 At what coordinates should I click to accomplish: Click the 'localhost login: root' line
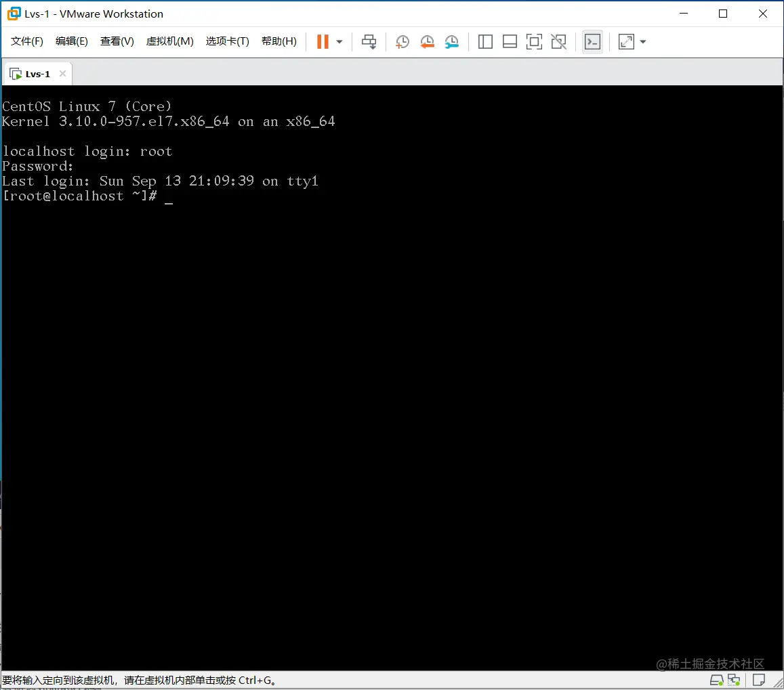87,152
